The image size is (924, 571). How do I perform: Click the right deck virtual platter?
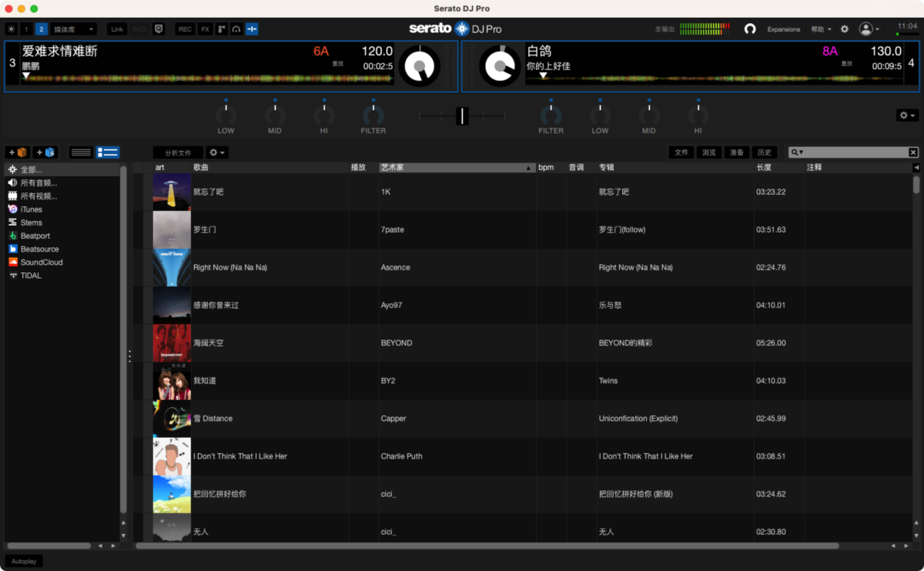500,66
